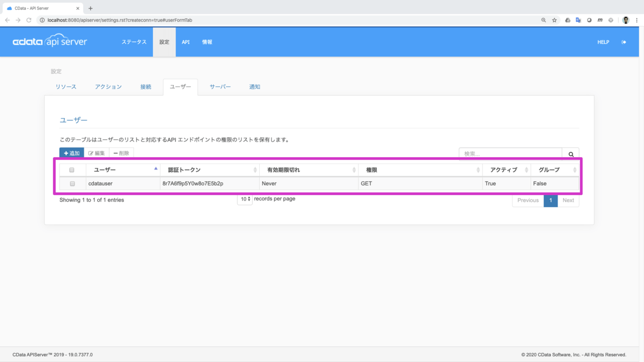The height and width of the screenshot is (362, 644).
Task: Open the records per page dropdown
Action: point(245,200)
